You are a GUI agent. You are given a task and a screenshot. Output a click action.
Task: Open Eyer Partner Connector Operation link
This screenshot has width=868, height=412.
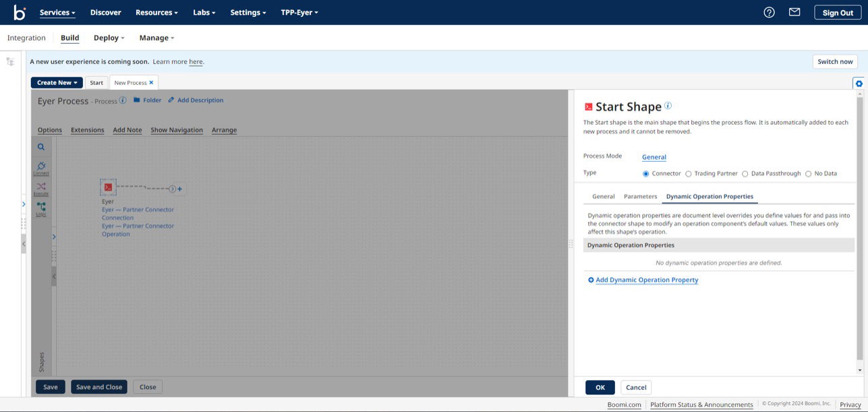[138, 230]
